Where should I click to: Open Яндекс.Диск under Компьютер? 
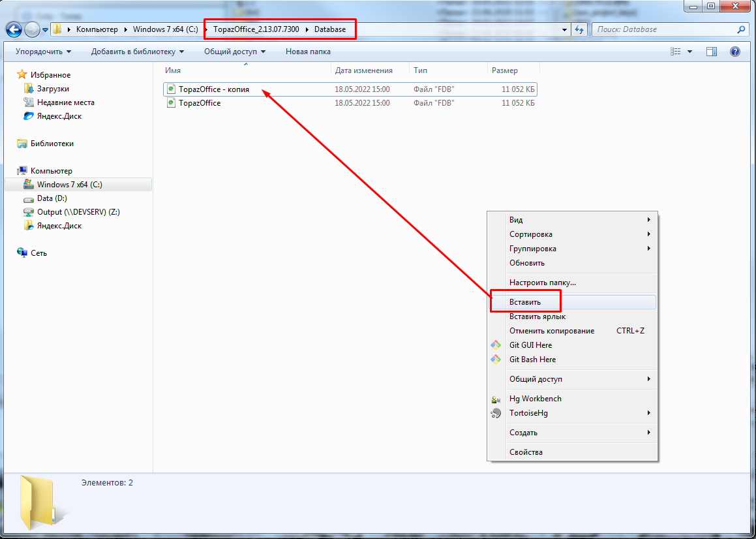pyautogui.click(x=59, y=226)
